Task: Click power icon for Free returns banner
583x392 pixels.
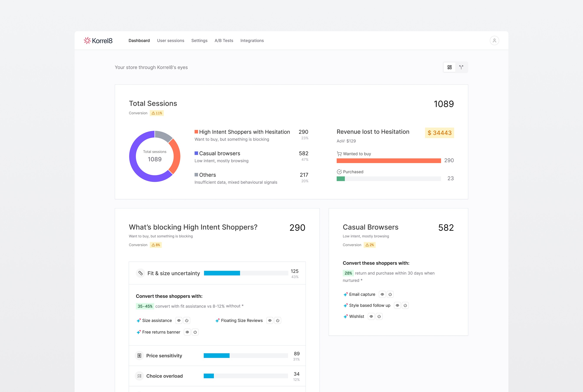Action: pos(195,332)
